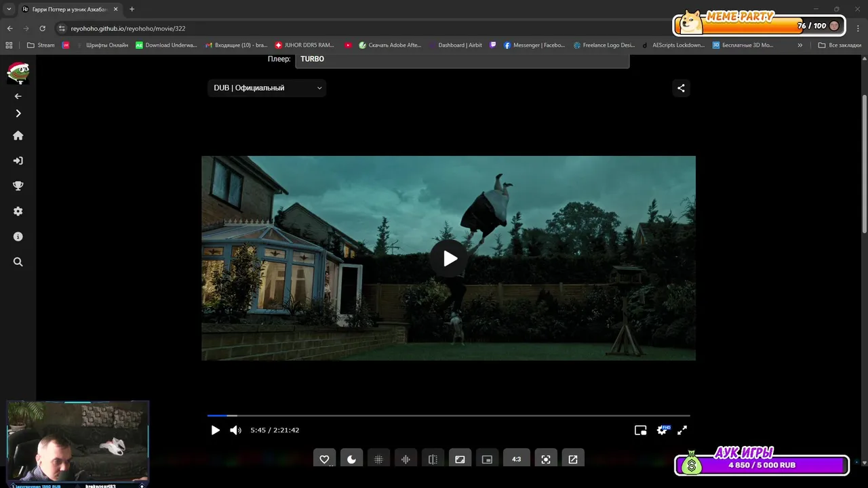Open the Входящие (10) Gmail bookmark
The width and height of the screenshot is (868, 488).
pyautogui.click(x=237, y=45)
